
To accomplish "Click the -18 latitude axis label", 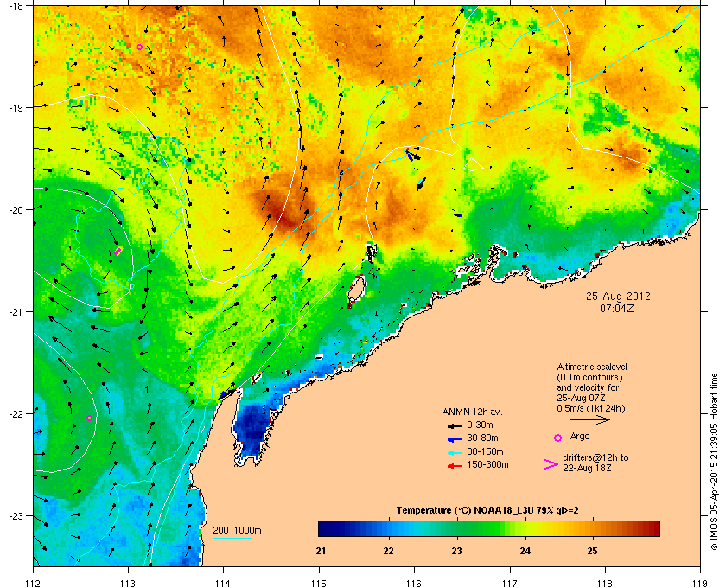I will click(15, 5).
